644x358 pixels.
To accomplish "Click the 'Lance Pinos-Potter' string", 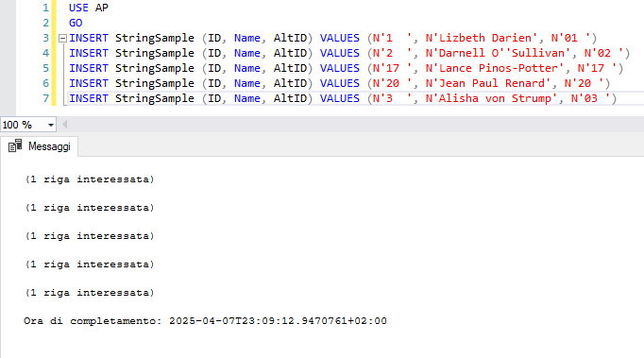I will (495, 68).
